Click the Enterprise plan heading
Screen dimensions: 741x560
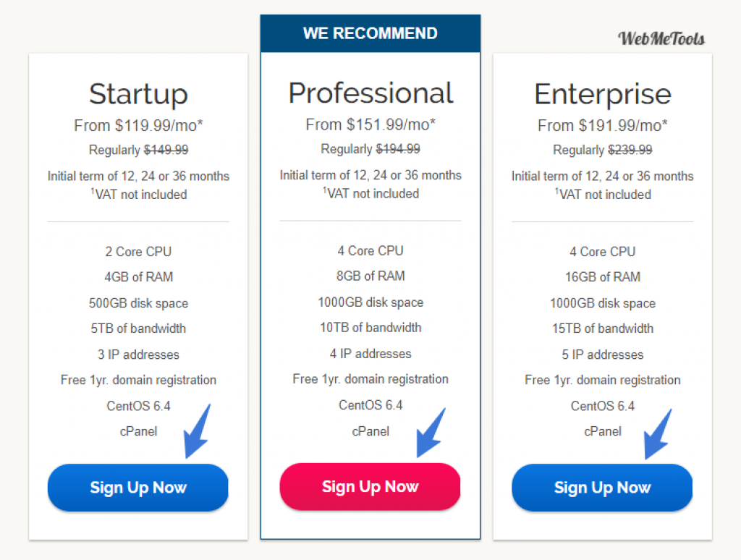pyautogui.click(x=603, y=94)
